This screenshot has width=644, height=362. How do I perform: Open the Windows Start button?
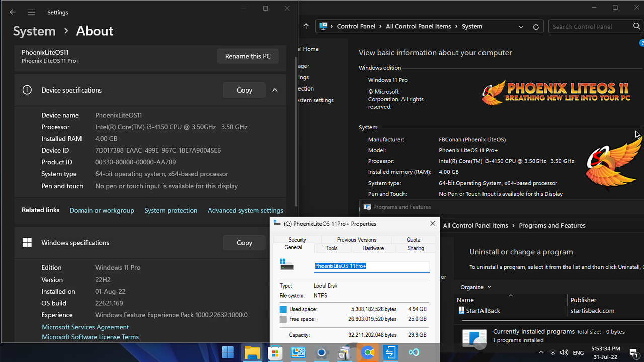tap(228, 352)
